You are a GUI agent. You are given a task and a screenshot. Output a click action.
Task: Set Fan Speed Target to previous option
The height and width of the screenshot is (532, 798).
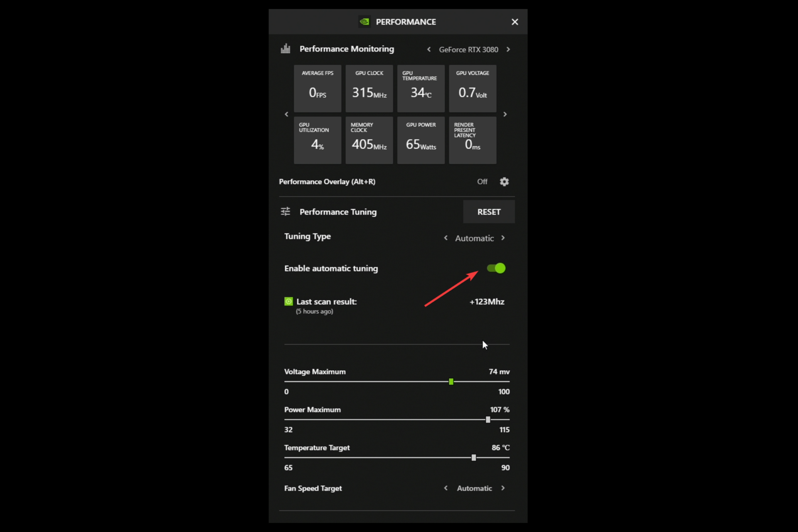tap(446, 488)
